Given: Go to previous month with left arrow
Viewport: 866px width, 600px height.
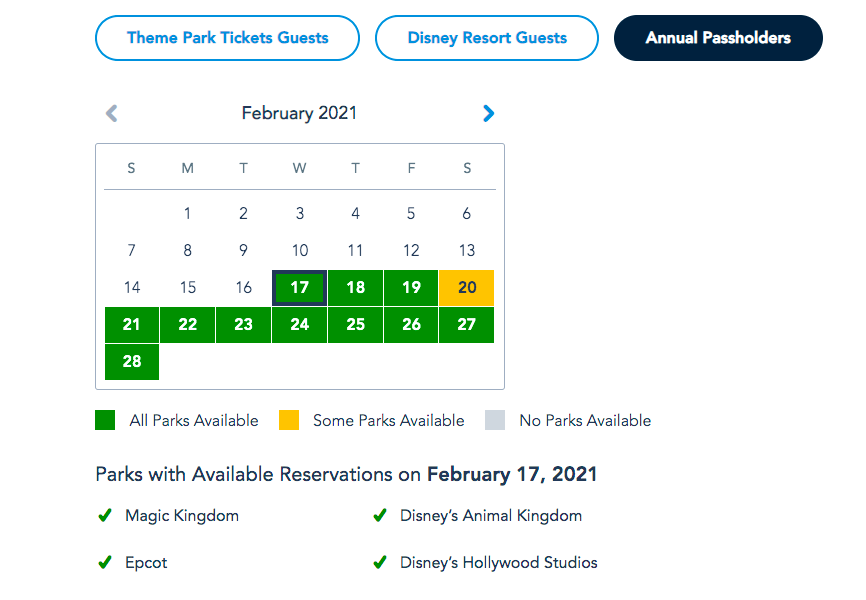Looking at the screenshot, I should [x=111, y=114].
